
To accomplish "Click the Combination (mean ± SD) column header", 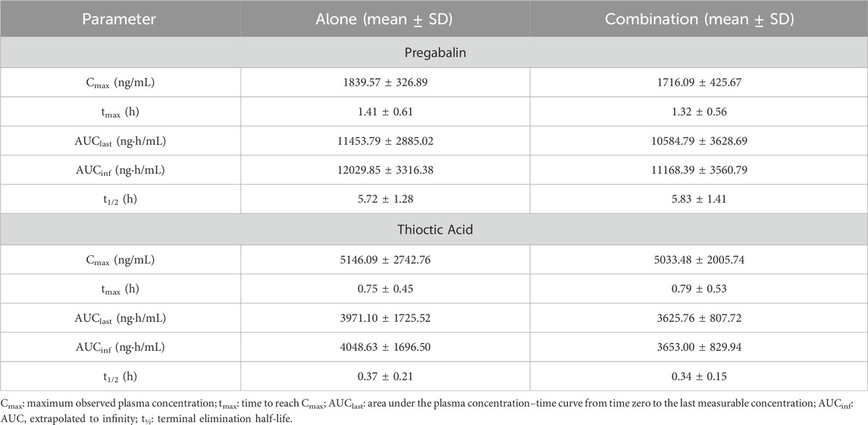I will 699,18.
